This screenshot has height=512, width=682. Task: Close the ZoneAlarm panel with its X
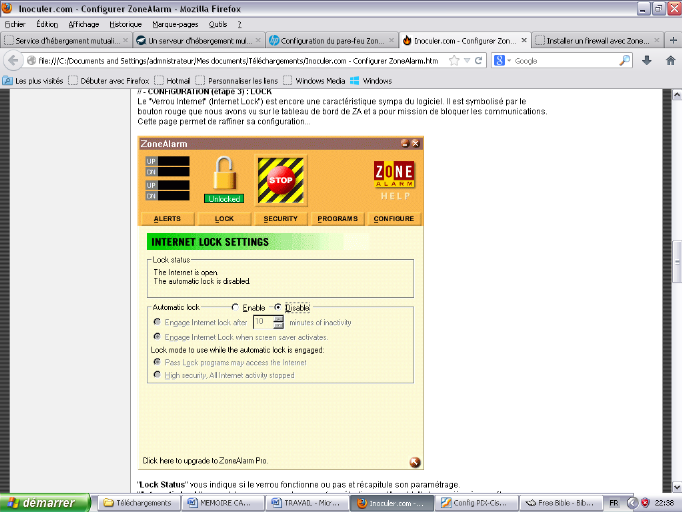pos(415,143)
